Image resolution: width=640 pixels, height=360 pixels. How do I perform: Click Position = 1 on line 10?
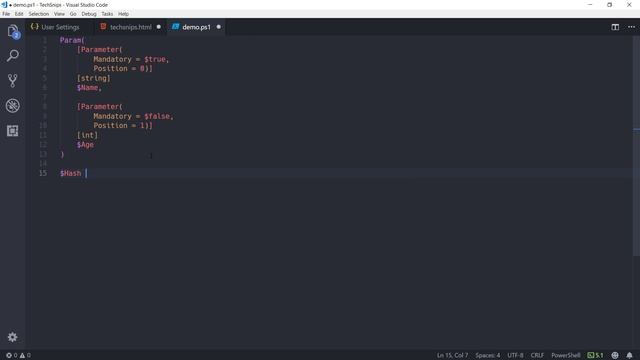click(119, 126)
